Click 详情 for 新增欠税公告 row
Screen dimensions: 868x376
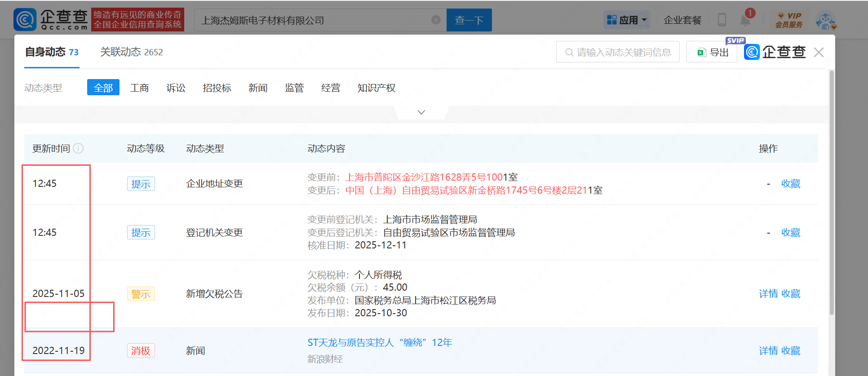point(768,293)
